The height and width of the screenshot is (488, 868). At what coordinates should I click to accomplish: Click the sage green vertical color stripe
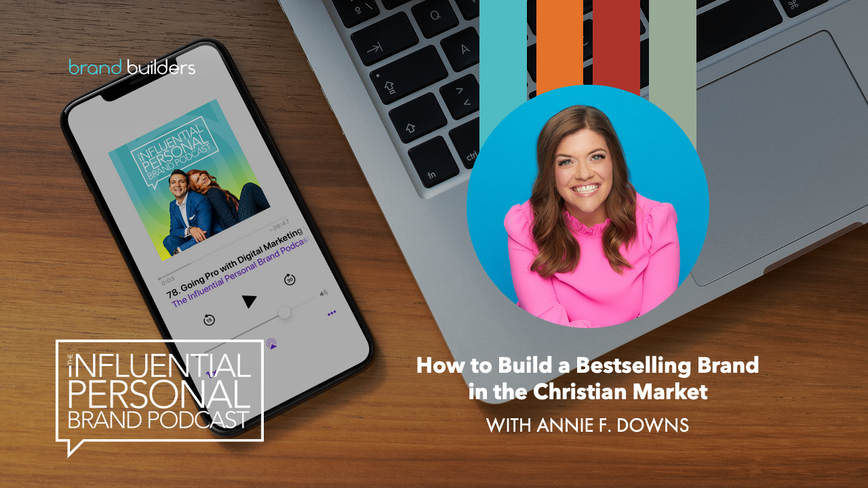click(673, 54)
